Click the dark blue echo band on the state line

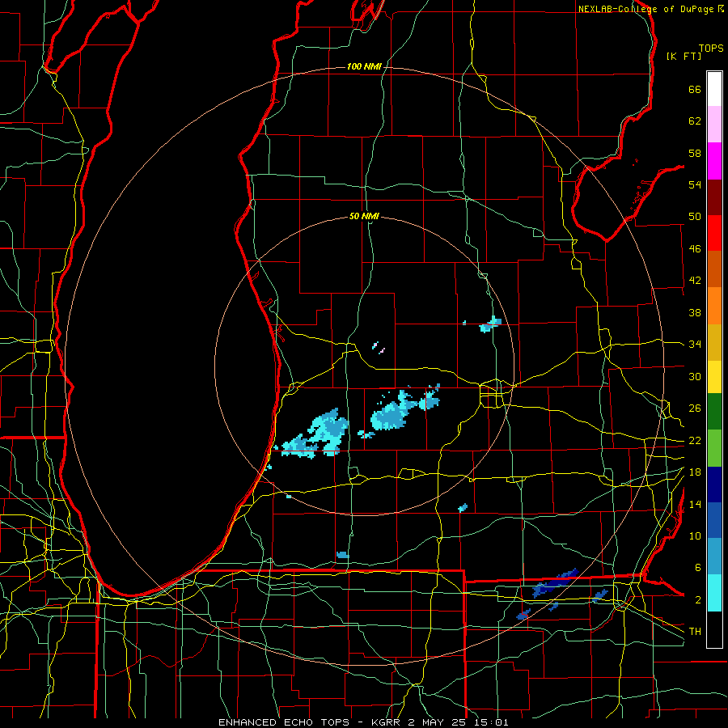[x=554, y=583]
